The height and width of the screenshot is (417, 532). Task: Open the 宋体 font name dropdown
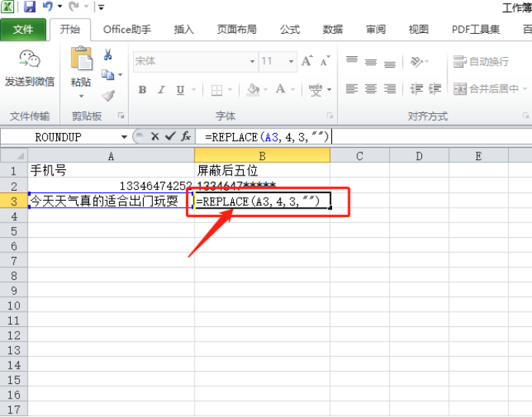252,62
